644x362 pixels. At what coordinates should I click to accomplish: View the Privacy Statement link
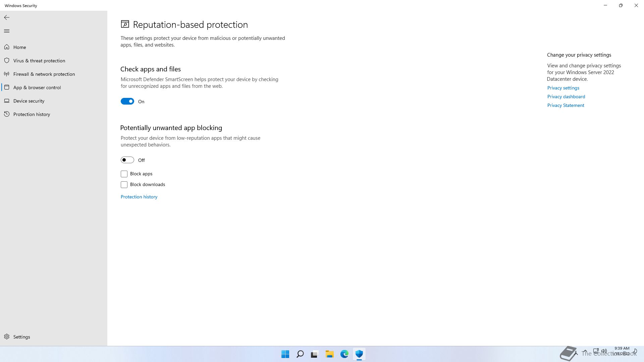[x=566, y=105]
